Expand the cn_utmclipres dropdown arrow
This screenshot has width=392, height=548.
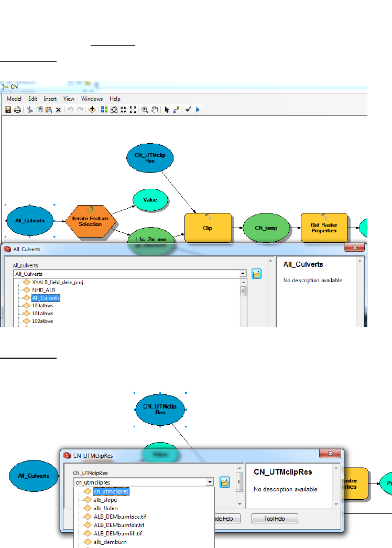pyautogui.click(x=210, y=482)
